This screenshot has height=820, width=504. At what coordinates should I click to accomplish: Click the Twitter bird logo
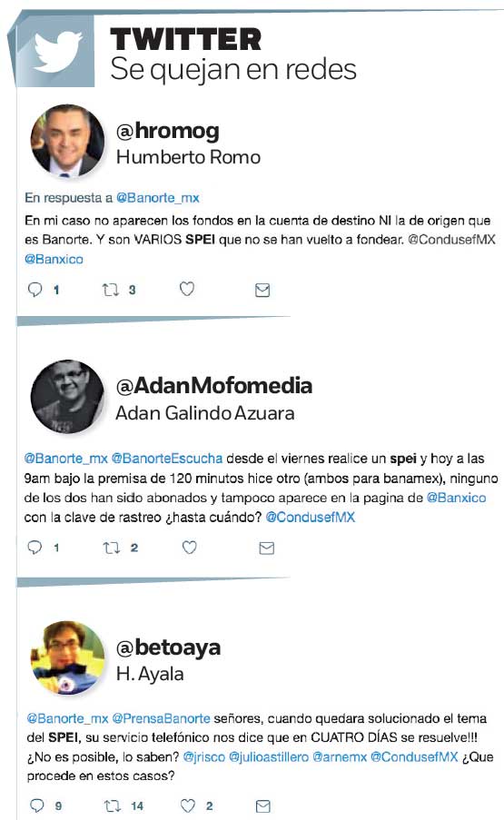[58, 52]
